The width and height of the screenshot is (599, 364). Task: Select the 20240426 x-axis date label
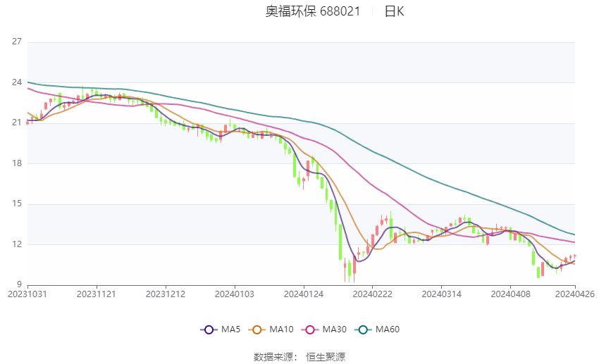pyautogui.click(x=574, y=294)
